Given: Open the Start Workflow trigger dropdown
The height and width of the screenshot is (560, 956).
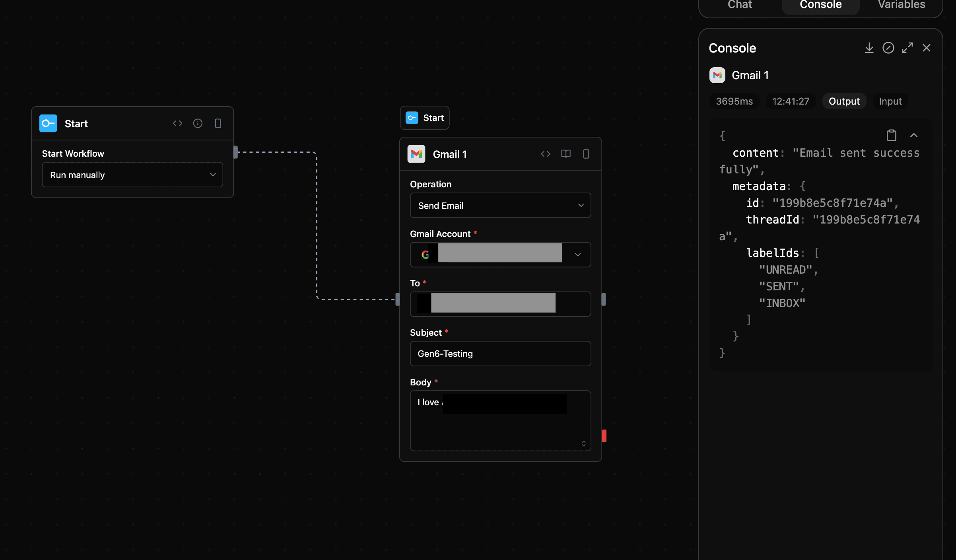Looking at the screenshot, I should pos(132,175).
